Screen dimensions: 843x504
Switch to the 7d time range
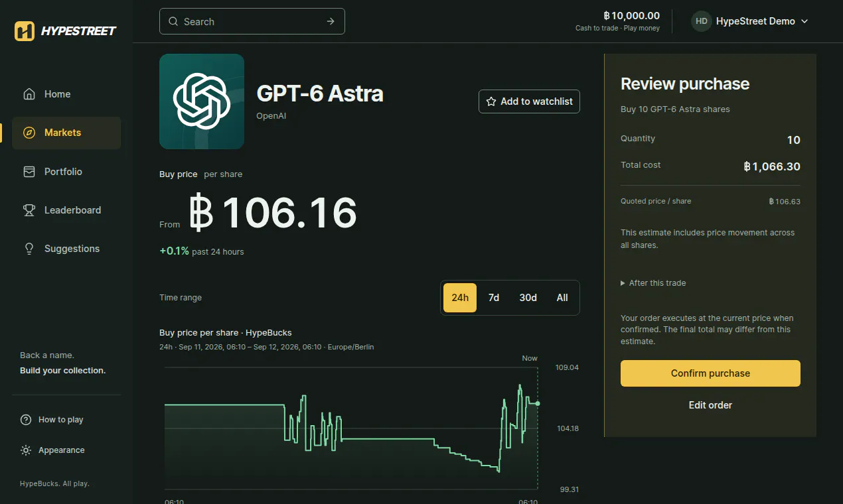pyautogui.click(x=494, y=297)
